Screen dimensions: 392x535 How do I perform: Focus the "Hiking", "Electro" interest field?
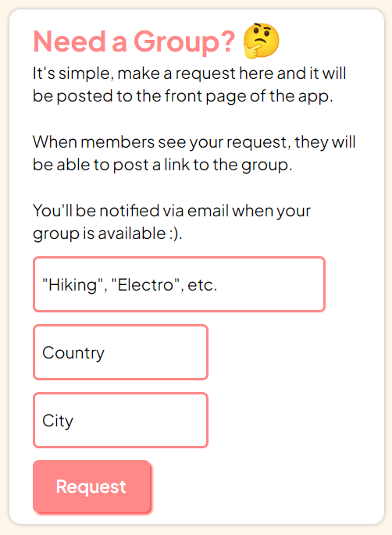(179, 284)
